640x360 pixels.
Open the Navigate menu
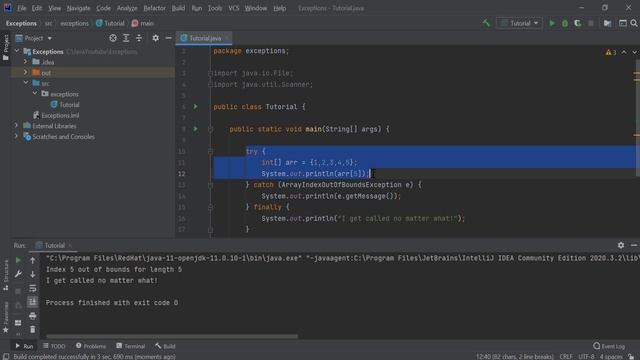[x=78, y=8]
